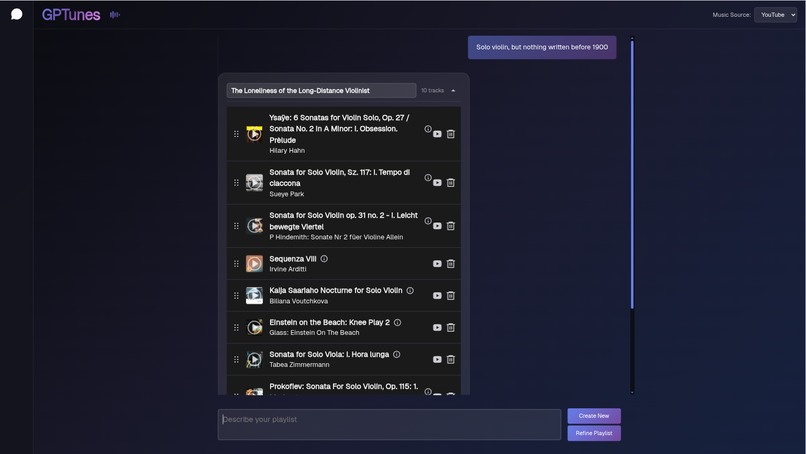Focus the 'Describe your playlist' input

[389, 425]
